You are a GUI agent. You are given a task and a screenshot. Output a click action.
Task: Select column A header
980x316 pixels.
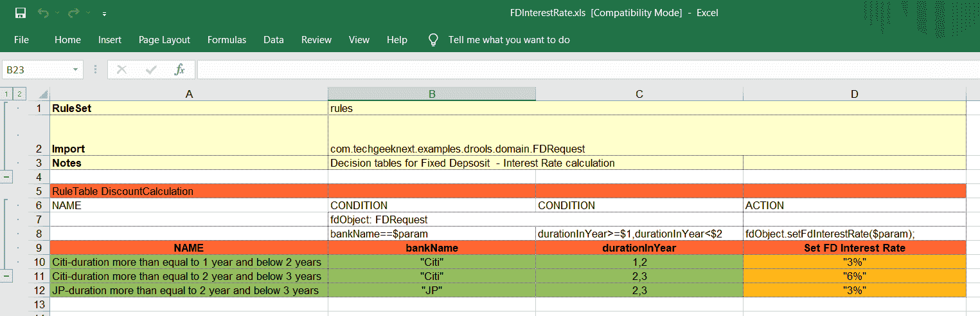pyautogui.click(x=189, y=95)
